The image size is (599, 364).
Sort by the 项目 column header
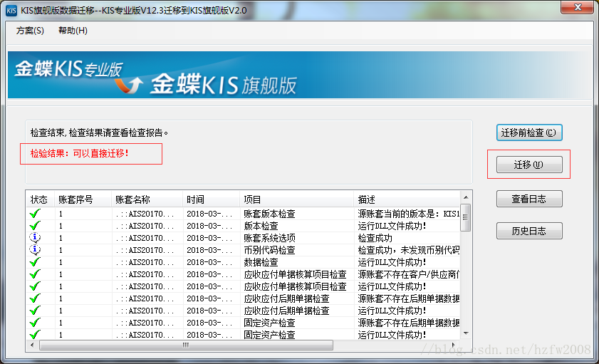pos(297,199)
